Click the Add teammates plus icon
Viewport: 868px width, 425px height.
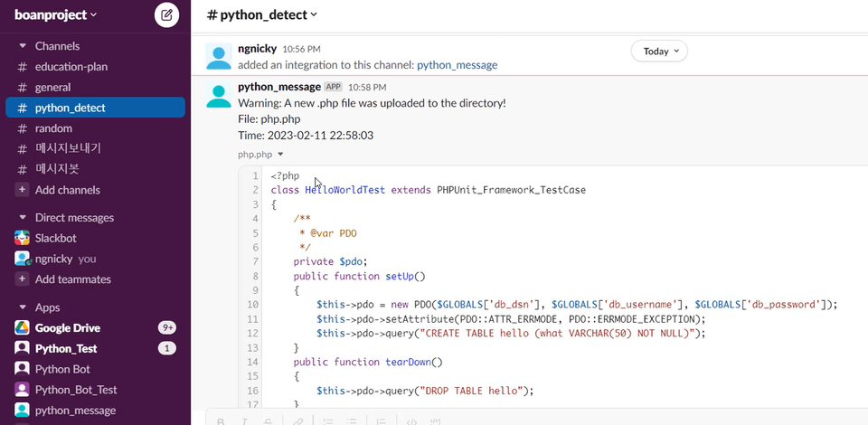coord(22,279)
